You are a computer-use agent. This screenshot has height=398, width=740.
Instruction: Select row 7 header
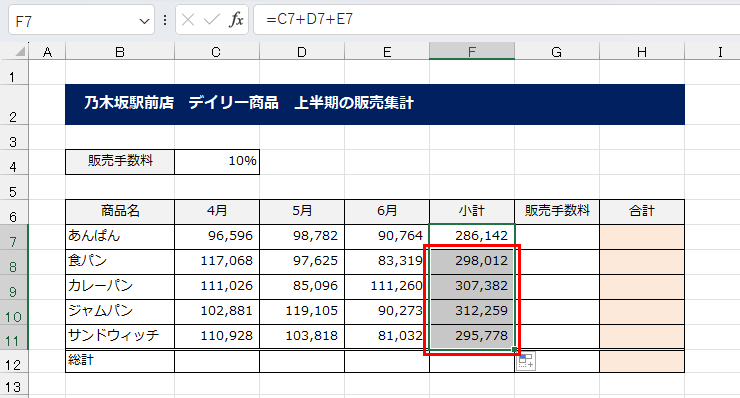14,237
